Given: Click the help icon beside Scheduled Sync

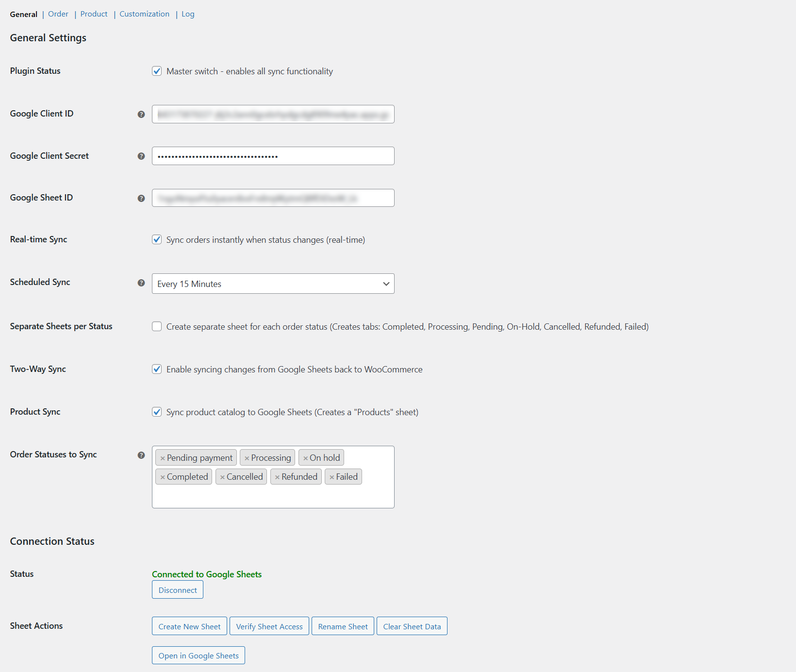Looking at the screenshot, I should click(141, 283).
